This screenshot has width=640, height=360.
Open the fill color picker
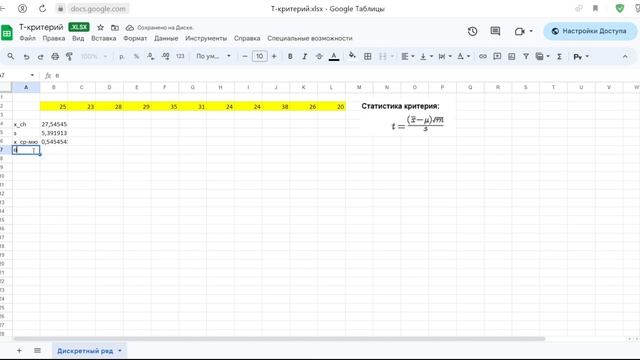pos(352,56)
